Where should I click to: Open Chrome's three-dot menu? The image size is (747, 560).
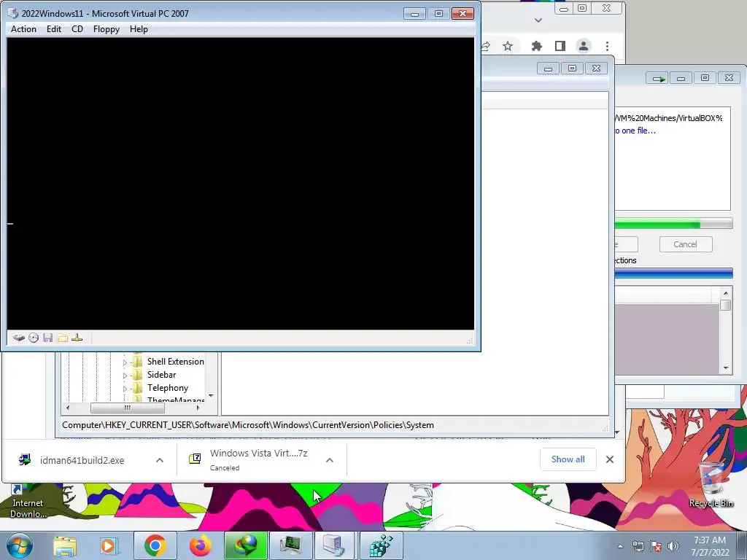click(608, 46)
